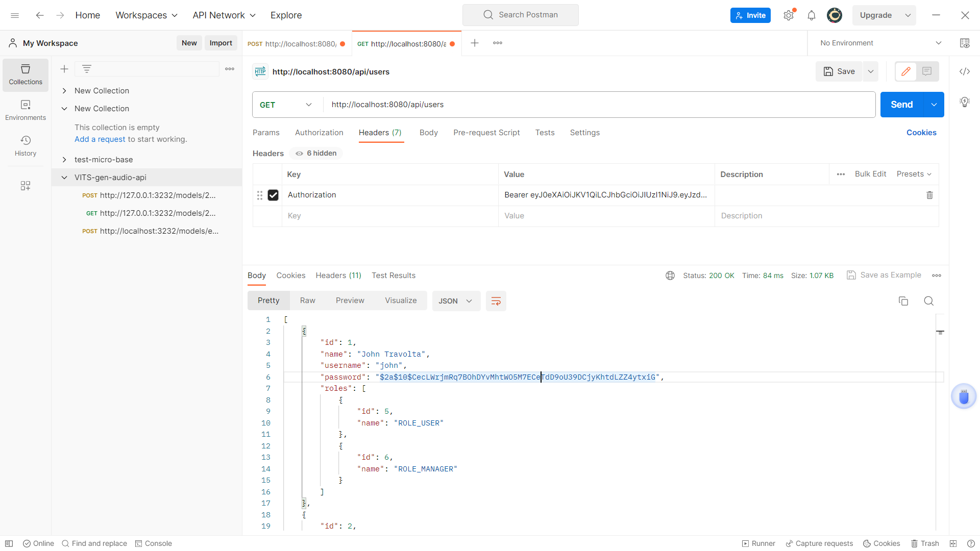
Task: Show the 6 hidden headers
Action: [316, 154]
